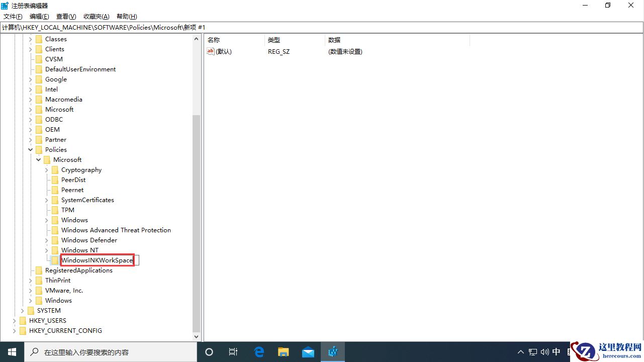Click the Cryptography key folder icon

(55, 169)
